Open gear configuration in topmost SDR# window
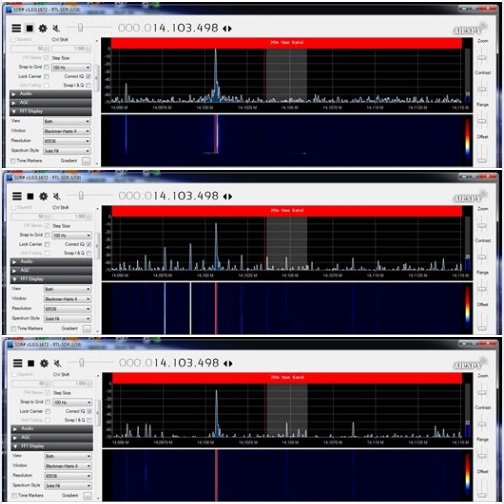The width and height of the screenshot is (504, 504). (x=43, y=28)
